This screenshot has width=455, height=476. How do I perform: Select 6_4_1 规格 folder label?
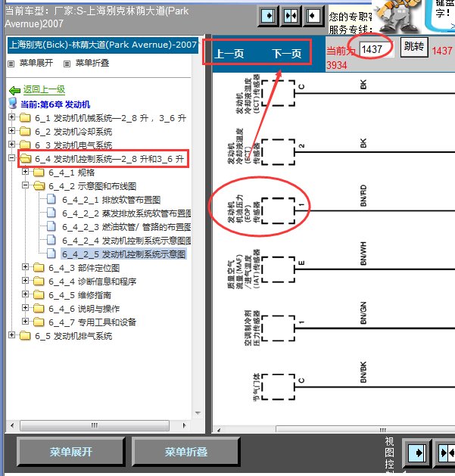pyautogui.click(x=72, y=173)
